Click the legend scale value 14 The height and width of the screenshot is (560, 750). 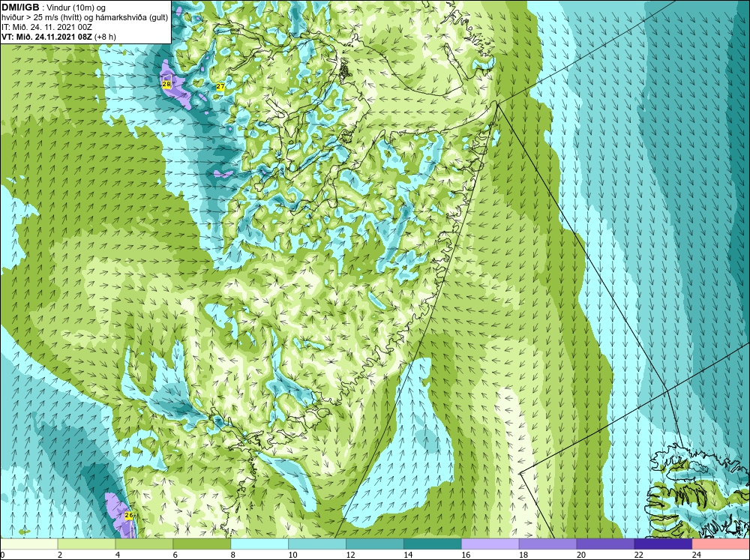[408, 555]
